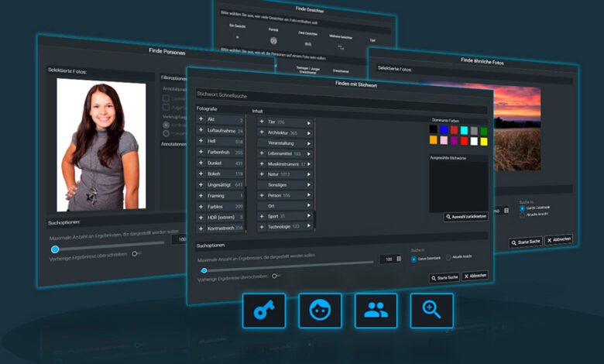Pick the pink dominant color swatch

pos(444,140)
